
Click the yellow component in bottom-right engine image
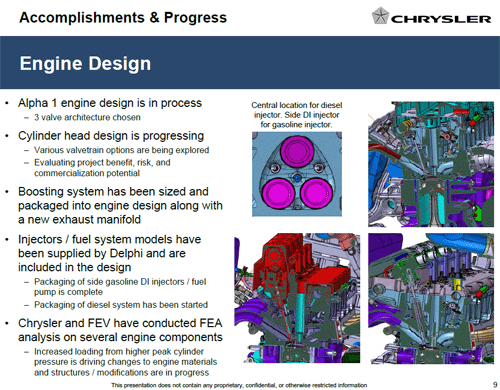458,284
